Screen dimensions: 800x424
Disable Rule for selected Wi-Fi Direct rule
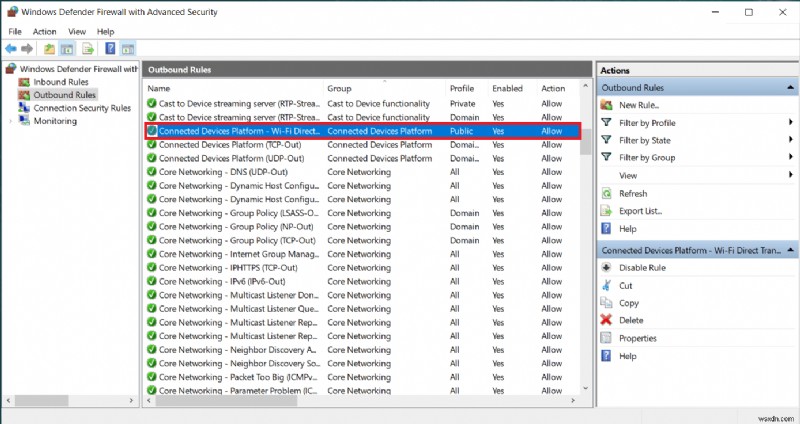[x=641, y=268]
